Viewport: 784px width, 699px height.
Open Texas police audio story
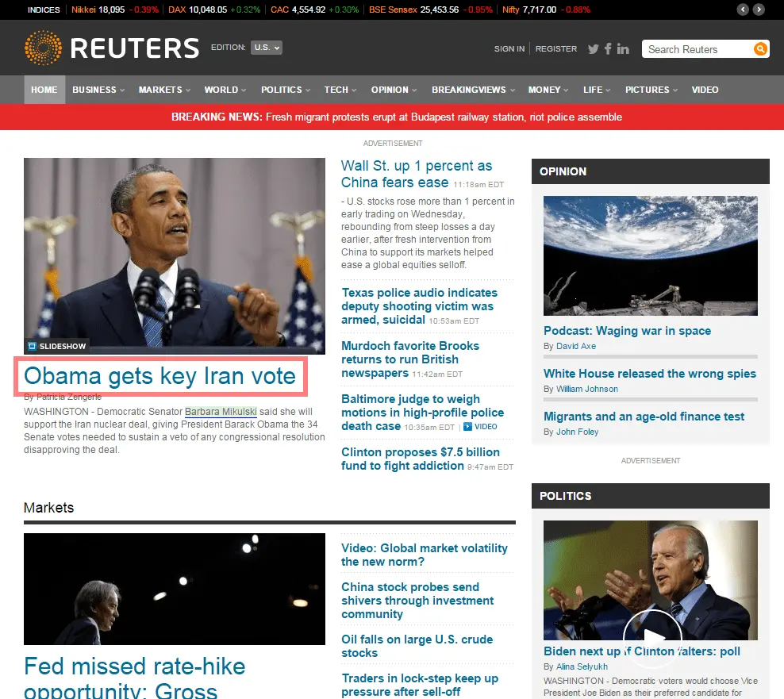[x=419, y=306]
